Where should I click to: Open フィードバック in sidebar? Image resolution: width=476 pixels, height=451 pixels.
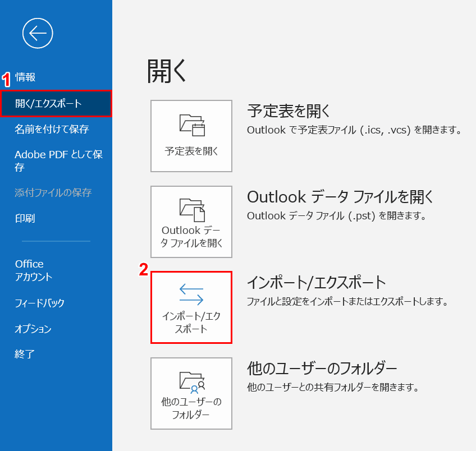tap(40, 303)
